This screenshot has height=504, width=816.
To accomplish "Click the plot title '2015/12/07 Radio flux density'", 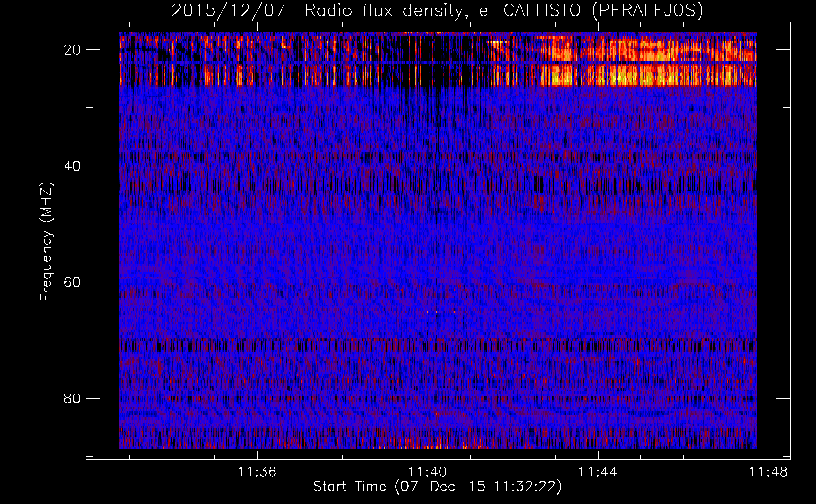I will pos(437,11).
